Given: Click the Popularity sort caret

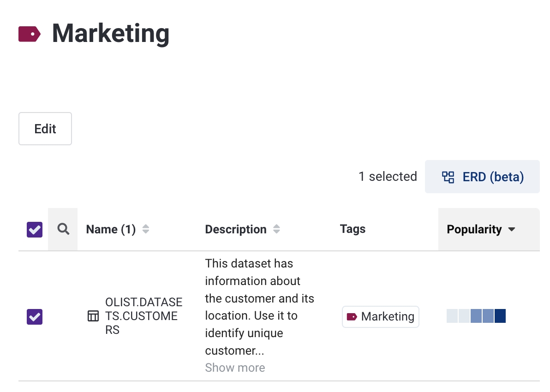Looking at the screenshot, I should click(x=511, y=230).
